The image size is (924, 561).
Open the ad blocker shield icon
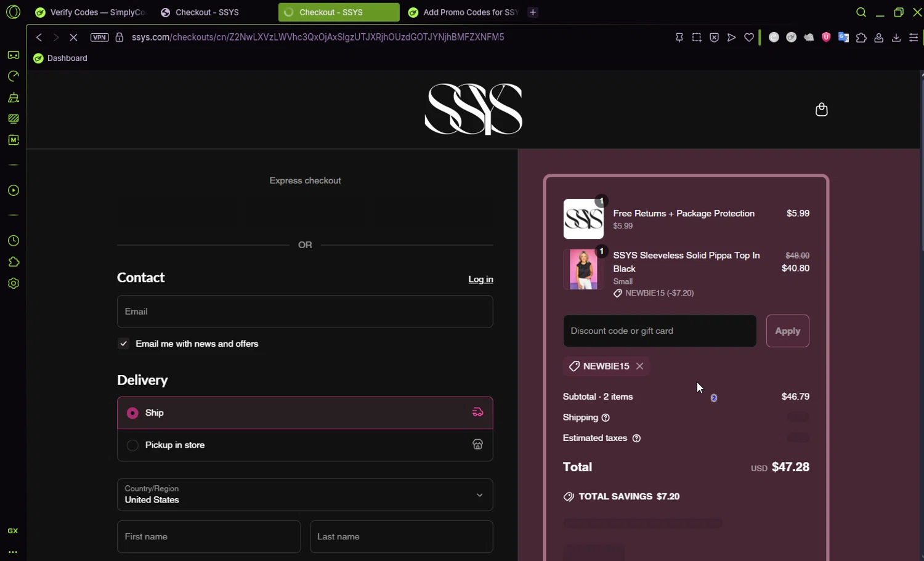[x=714, y=38]
